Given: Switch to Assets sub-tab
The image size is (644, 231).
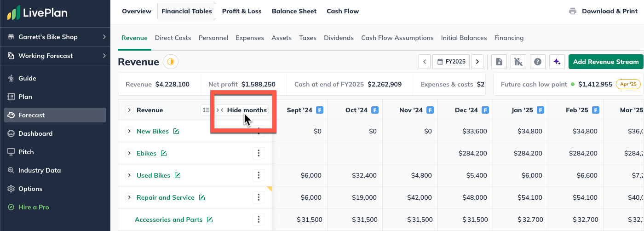Looking at the screenshot, I should click(282, 38).
